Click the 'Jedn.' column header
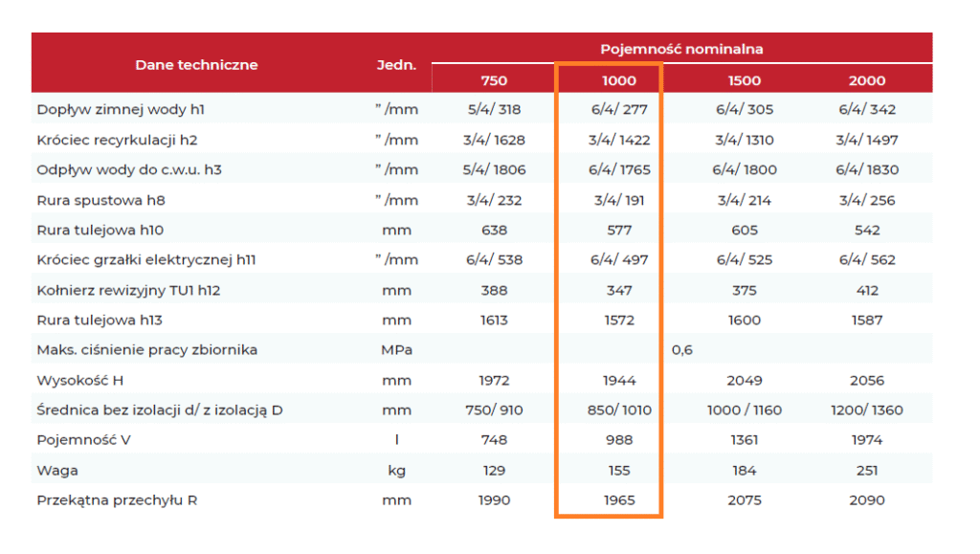The width and height of the screenshot is (980, 554). [396, 65]
